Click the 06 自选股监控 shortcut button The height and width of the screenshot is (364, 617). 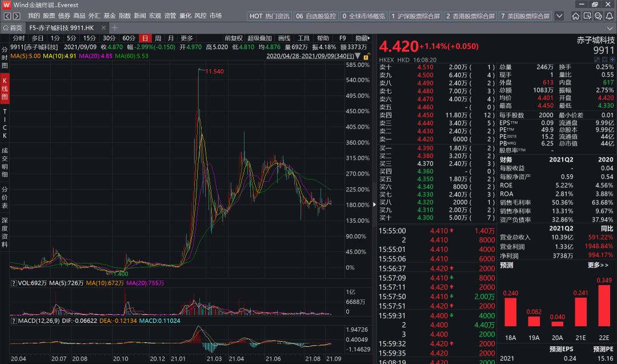click(x=316, y=16)
